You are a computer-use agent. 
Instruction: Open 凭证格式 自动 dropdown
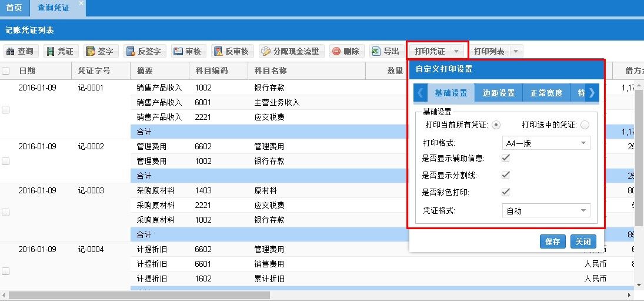(546, 211)
